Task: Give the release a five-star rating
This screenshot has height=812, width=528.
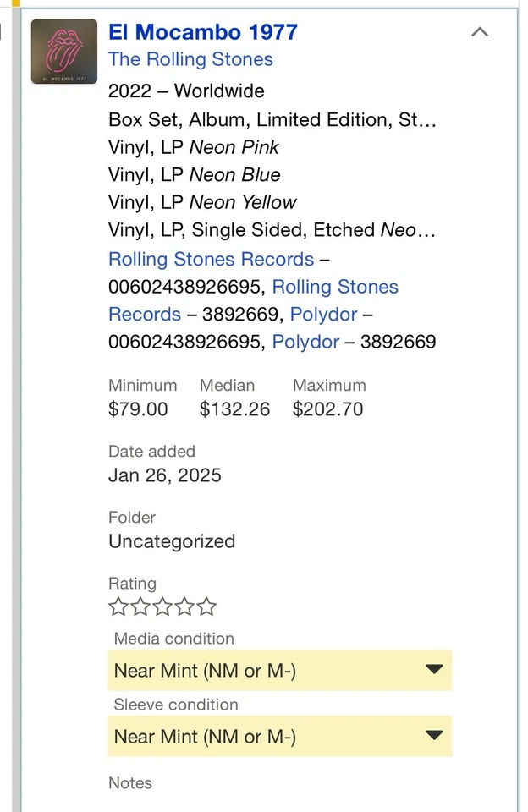Action: (206, 606)
